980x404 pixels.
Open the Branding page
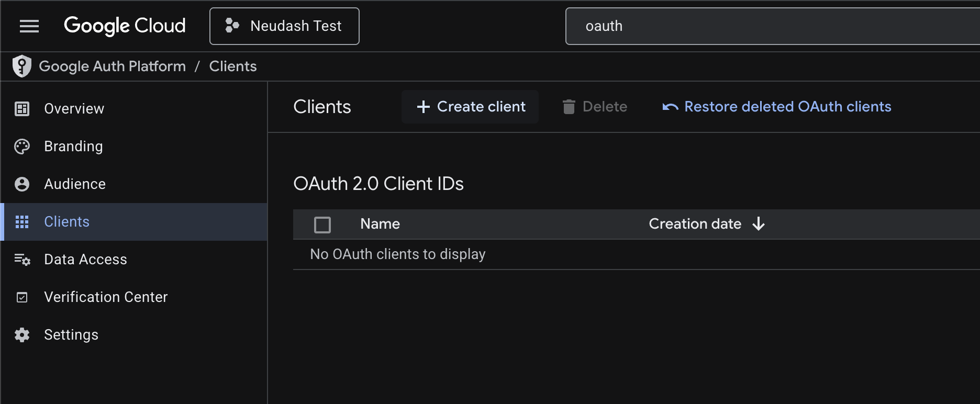pyautogui.click(x=134, y=147)
